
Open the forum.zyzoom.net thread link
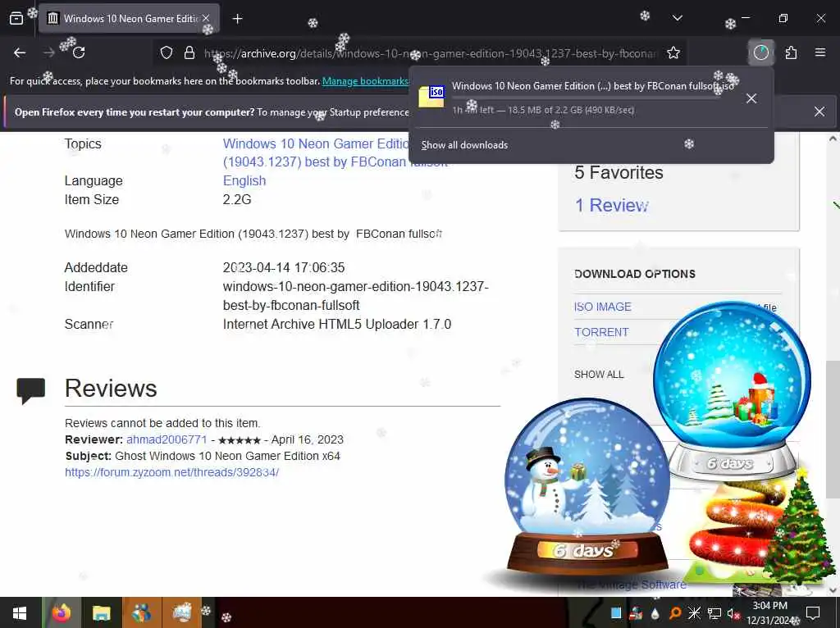coord(172,472)
